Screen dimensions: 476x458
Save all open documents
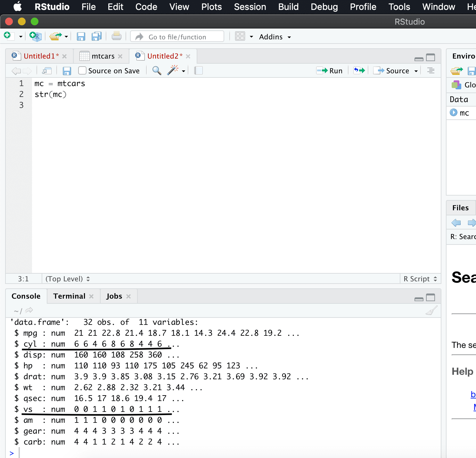pyautogui.click(x=96, y=36)
